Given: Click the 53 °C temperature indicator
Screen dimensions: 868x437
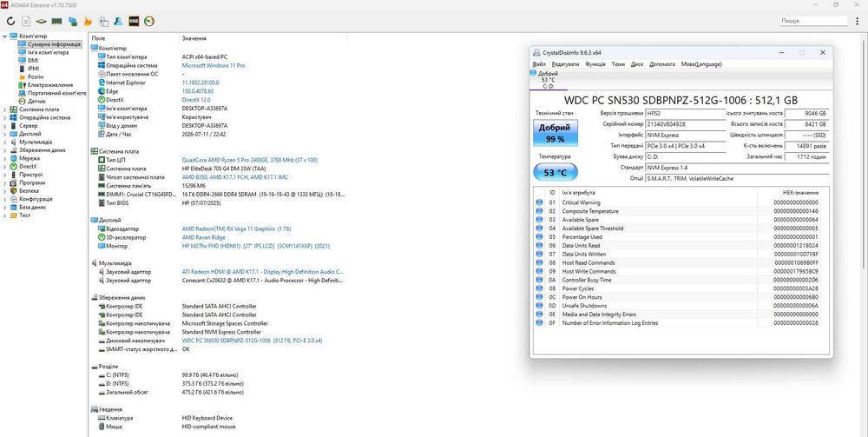Looking at the screenshot, I should (x=556, y=172).
